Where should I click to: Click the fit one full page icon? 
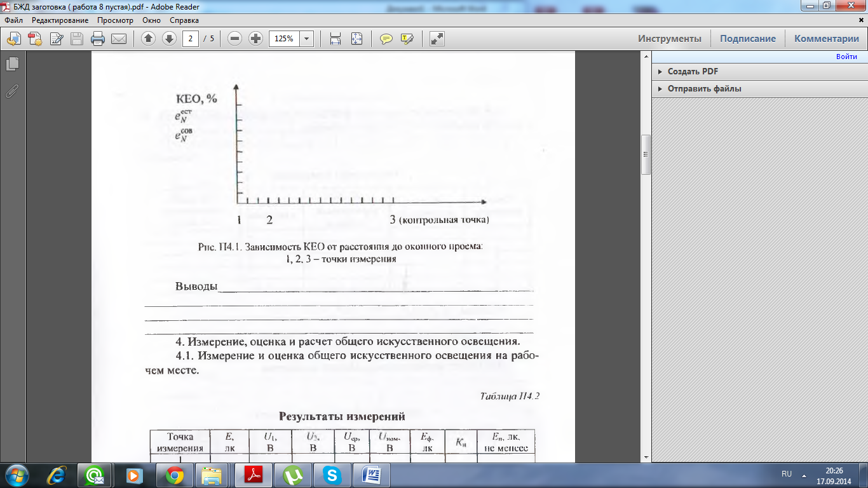tap(356, 39)
